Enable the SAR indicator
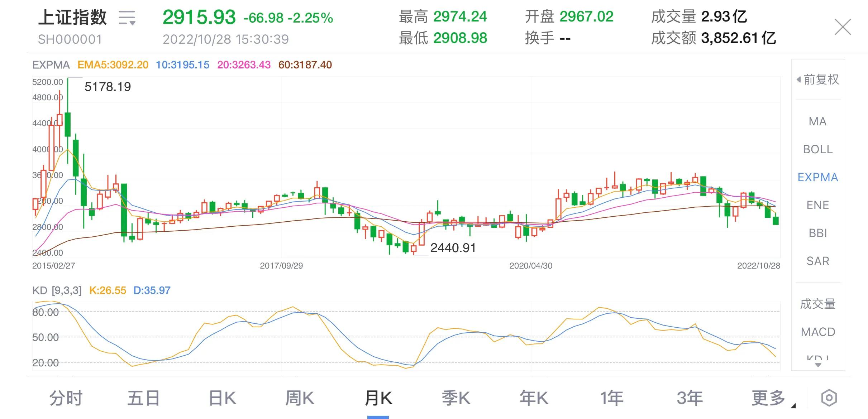 (818, 261)
